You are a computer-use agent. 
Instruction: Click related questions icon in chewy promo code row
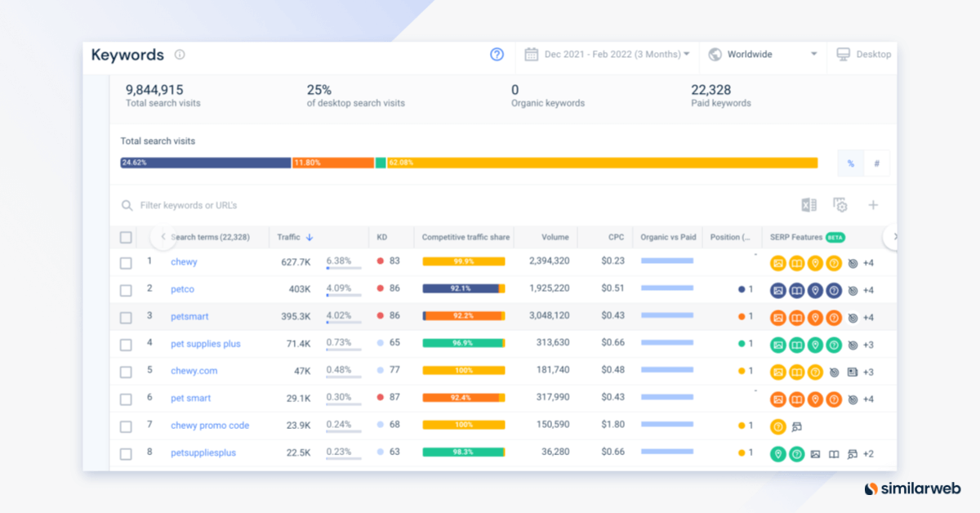coord(778,426)
